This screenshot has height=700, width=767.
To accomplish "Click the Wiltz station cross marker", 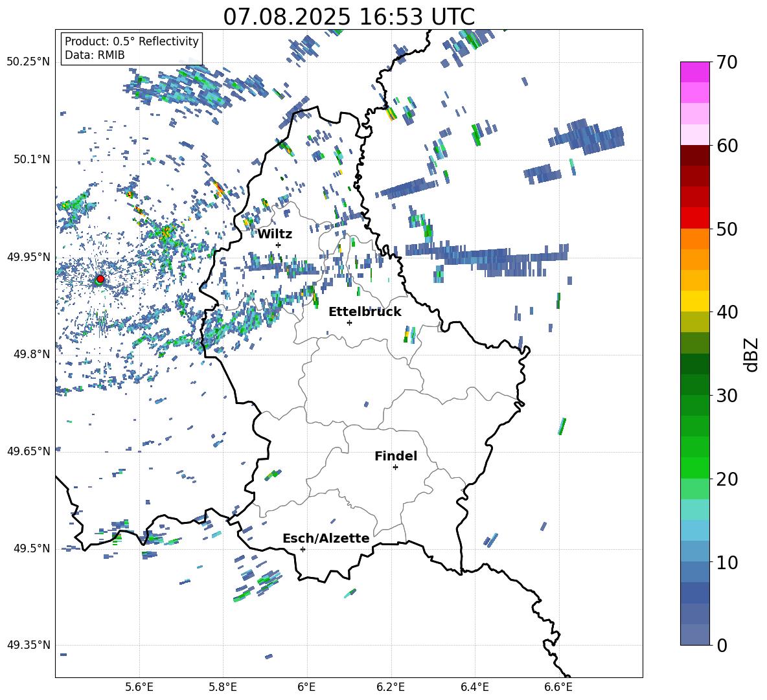I will [x=279, y=245].
